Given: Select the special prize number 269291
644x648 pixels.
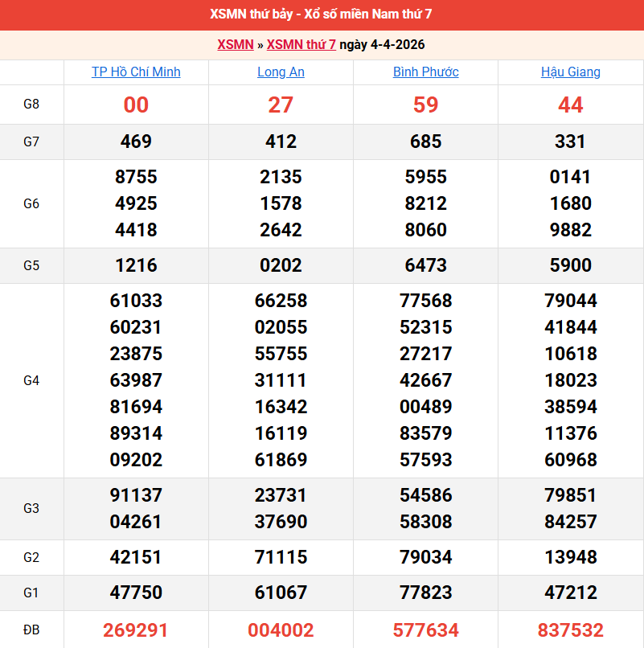Looking at the screenshot, I should tap(136, 630).
